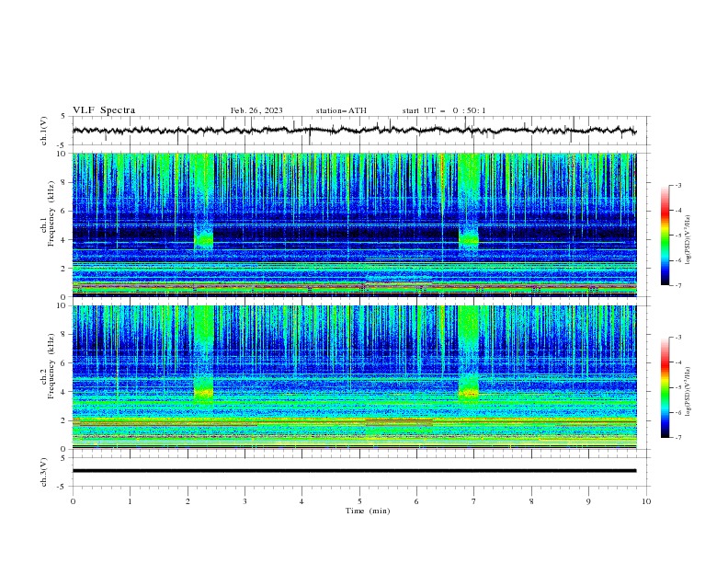Click the ch.2 spectrogram PSD colorbar

point(665,387)
